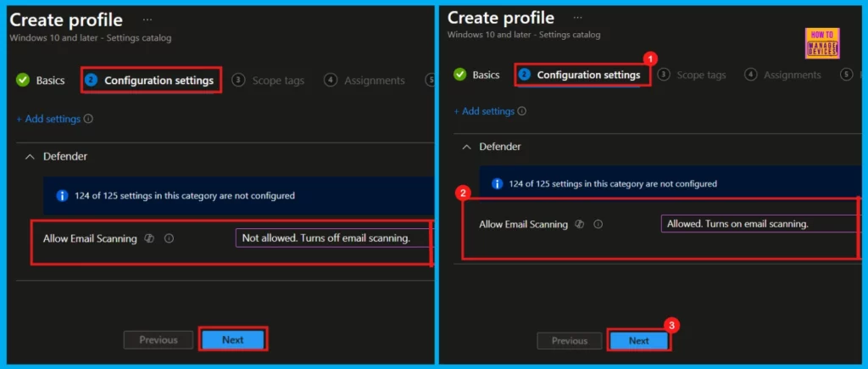868x369 pixels.
Task: Click right 'Windows 10 and later - Settings catalog' subtitle
Action: click(x=524, y=34)
